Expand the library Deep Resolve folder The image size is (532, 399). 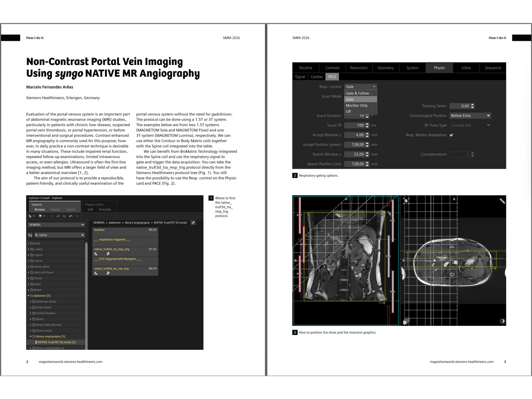click(30, 325)
